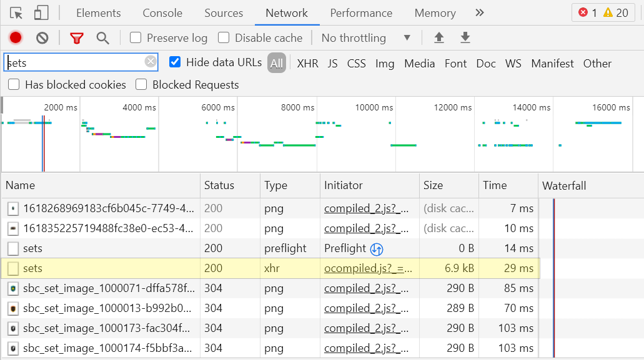Image resolution: width=644 pixels, height=360 pixels.
Task: Filter requests by Doc type
Action: 486,64
